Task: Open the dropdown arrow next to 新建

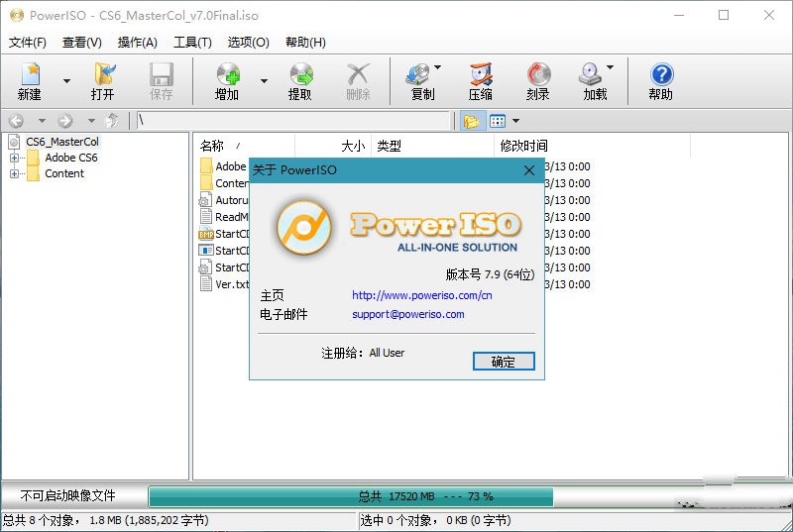Action: click(66, 81)
